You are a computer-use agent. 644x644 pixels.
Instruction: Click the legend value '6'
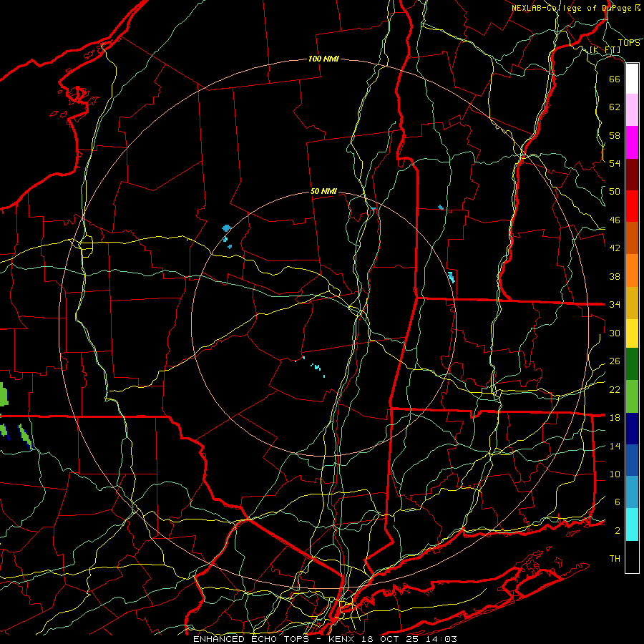coord(618,502)
